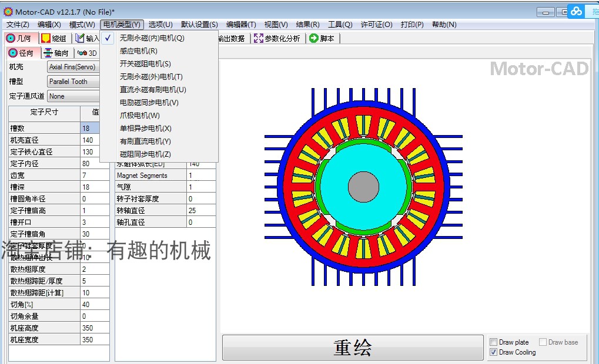
Task: Click the gray shaft in motor drawing
Action: (363, 187)
